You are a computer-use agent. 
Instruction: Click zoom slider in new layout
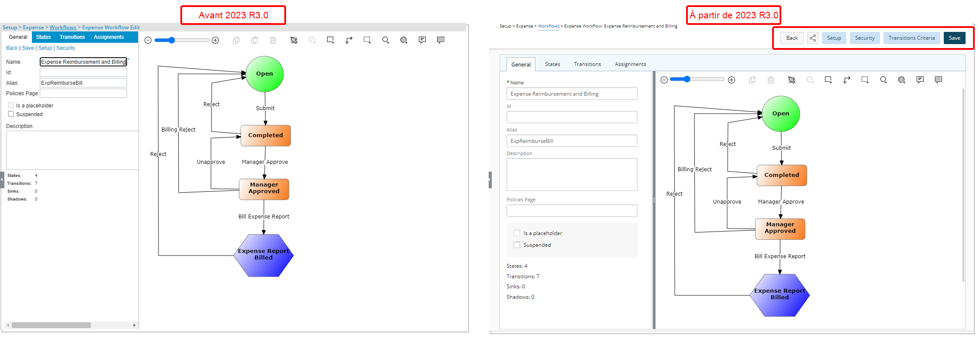click(x=697, y=80)
